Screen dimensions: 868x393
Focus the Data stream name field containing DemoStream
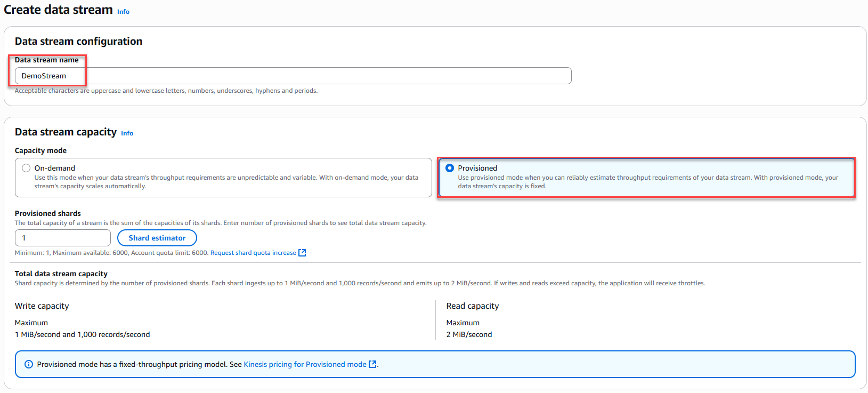[x=293, y=76]
